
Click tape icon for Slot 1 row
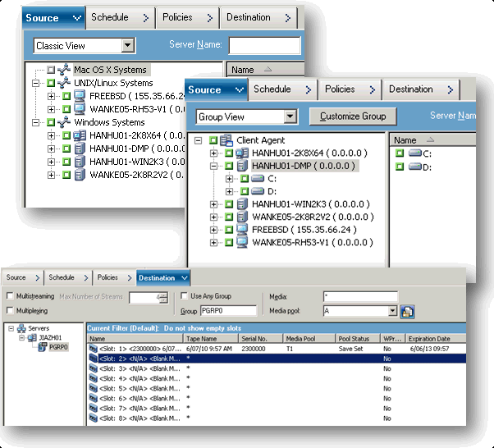[x=94, y=349]
